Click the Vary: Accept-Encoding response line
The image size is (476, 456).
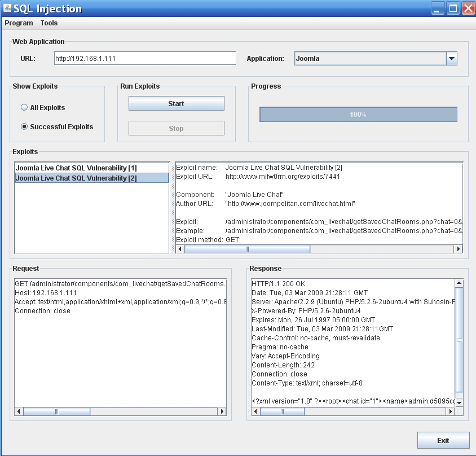pyautogui.click(x=286, y=356)
